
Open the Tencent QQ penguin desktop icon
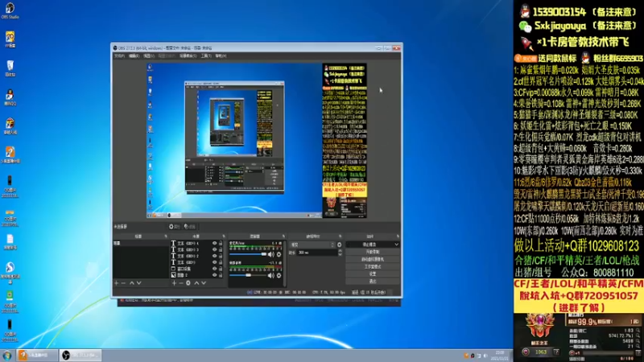(x=10, y=97)
